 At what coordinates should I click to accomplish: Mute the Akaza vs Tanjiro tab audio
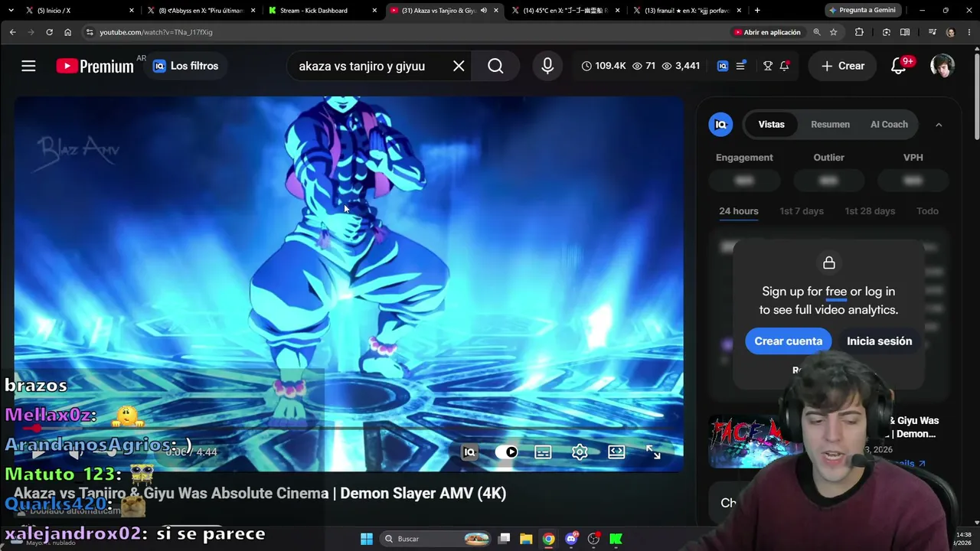click(x=484, y=11)
